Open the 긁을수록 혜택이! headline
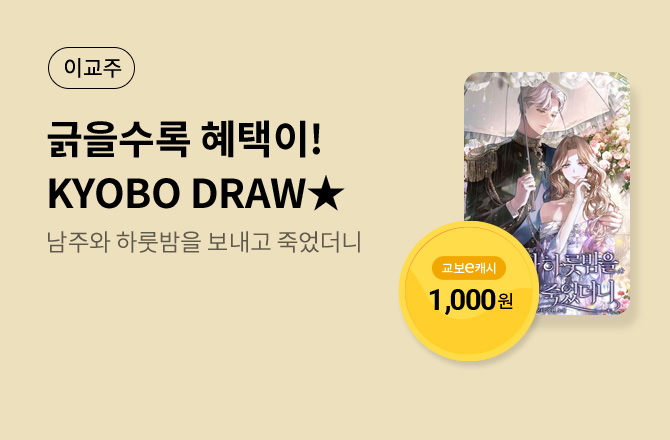The image size is (670, 440). 184,140
